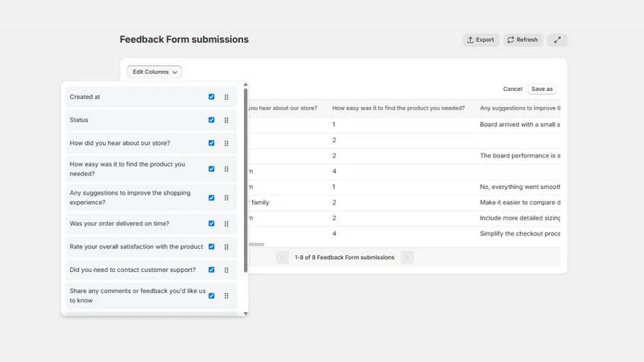This screenshot has height=362, width=644.
Task: Toggle 'Any suggestions to improve' checkbox
Action: 212,198
